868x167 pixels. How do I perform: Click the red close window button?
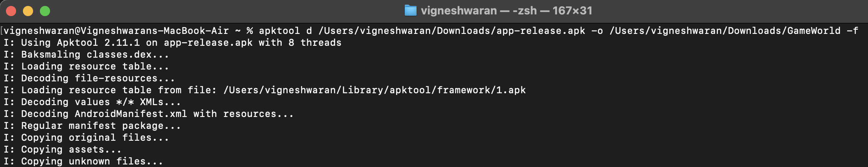[11, 11]
